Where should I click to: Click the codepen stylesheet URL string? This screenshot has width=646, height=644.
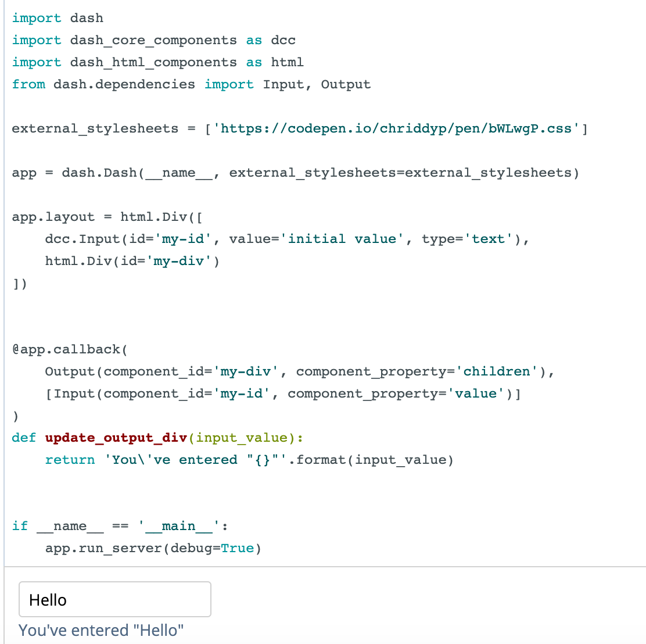pos(396,128)
